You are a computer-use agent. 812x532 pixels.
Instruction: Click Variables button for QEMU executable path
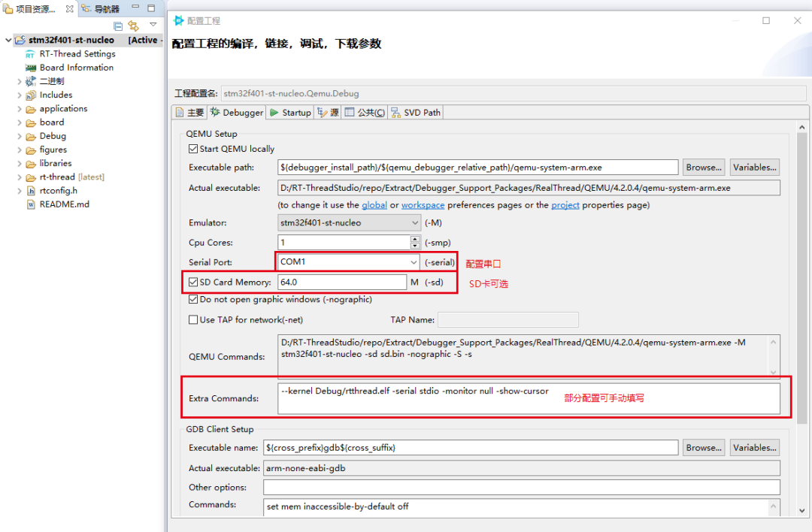tap(755, 167)
